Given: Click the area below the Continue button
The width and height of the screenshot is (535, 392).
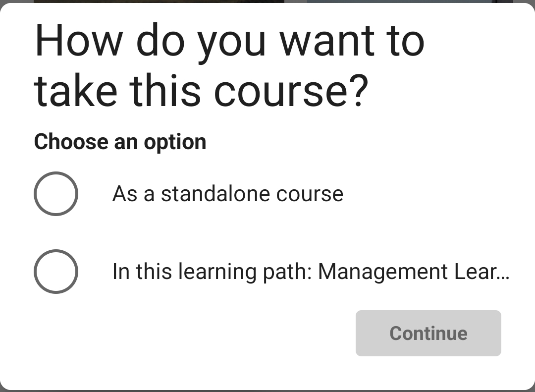Looking at the screenshot, I should click(428, 374).
